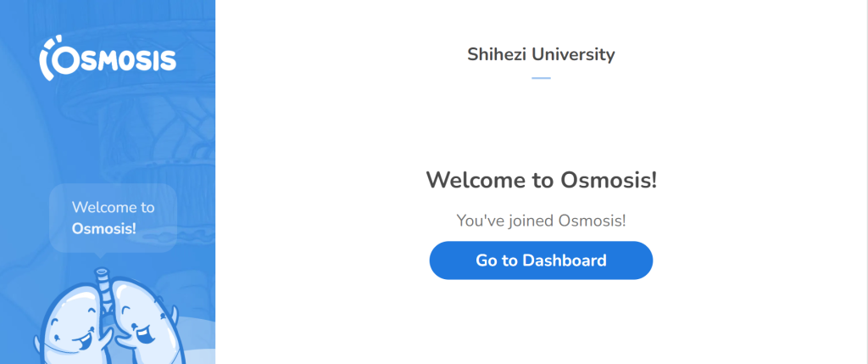Click the You've joined Osmosis! message
Screen dimensions: 868x364
pos(541,221)
